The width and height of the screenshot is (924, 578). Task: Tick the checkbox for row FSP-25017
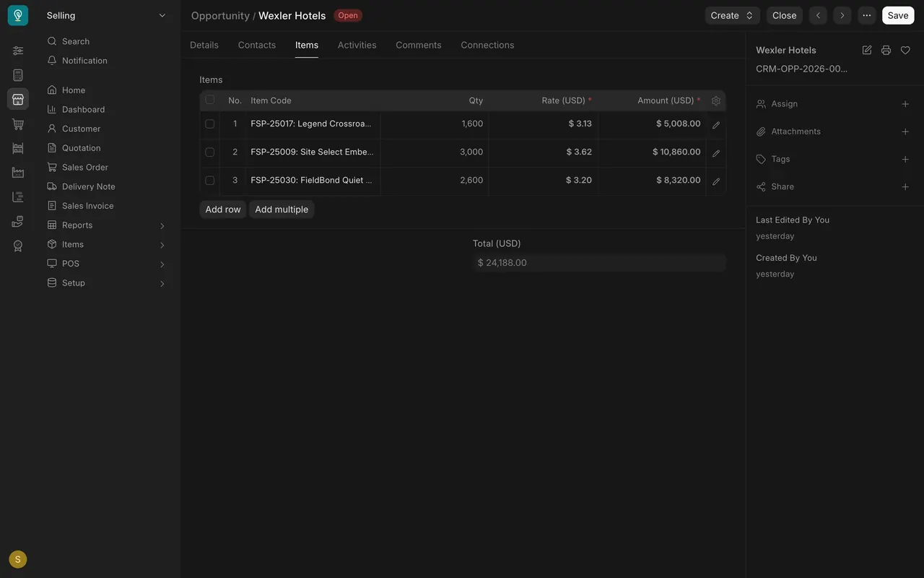(x=210, y=124)
